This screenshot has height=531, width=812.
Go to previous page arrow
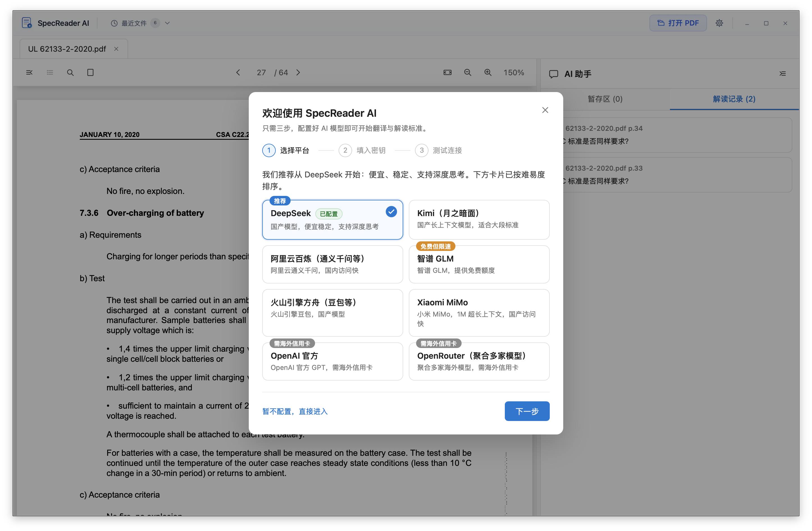(238, 72)
